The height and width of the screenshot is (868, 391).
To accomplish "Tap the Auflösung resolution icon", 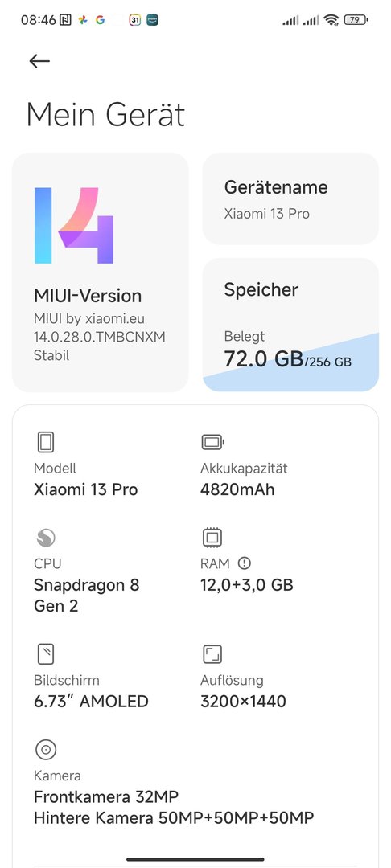I will pos(212,654).
